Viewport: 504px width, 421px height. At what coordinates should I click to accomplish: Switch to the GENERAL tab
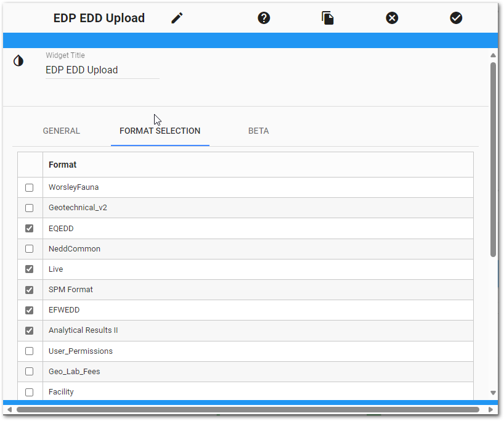pos(61,131)
